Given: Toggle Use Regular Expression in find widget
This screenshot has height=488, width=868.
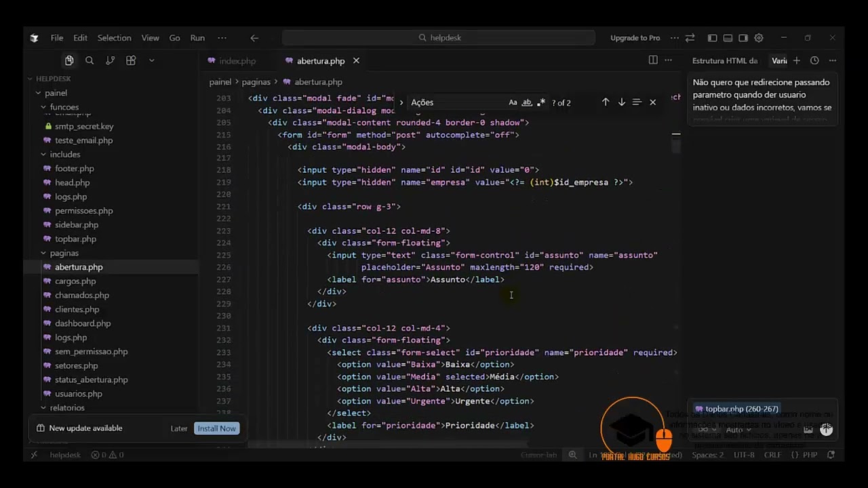Looking at the screenshot, I should point(540,102).
